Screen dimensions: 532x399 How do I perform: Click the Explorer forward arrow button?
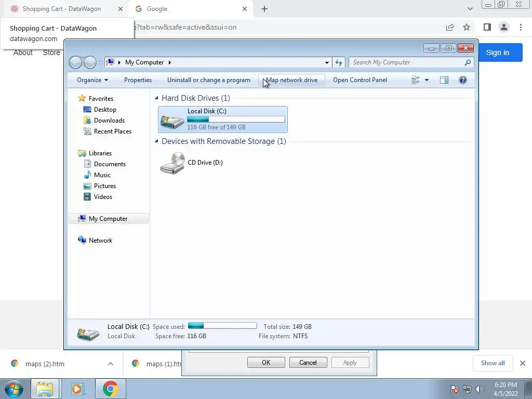pyautogui.click(x=90, y=62)
